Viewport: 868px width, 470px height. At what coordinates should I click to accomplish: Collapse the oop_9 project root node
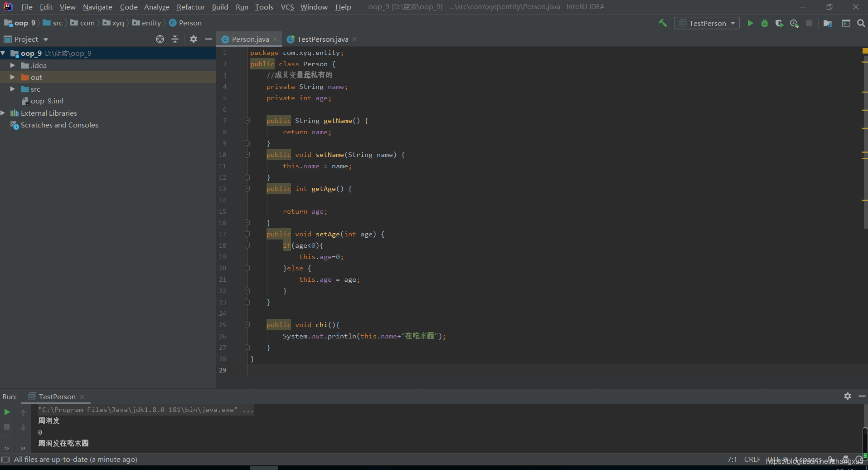(x=4, y=53)
